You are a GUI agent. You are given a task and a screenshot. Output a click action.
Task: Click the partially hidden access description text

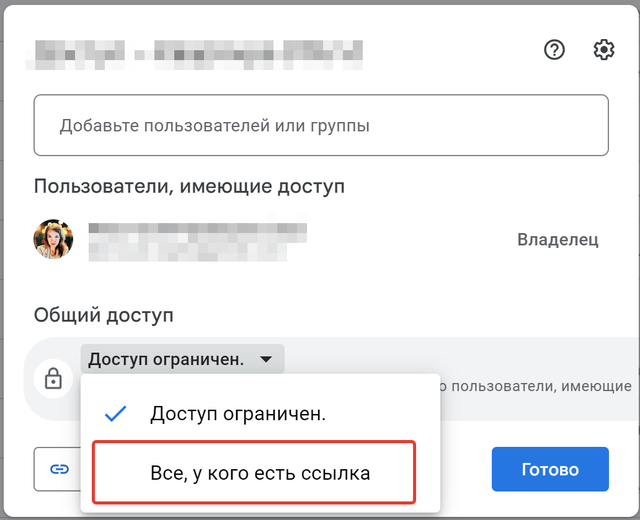[536, 386]
